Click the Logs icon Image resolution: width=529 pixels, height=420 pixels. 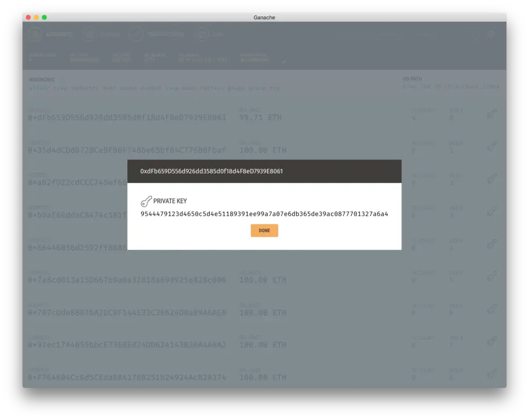pyautogui.click(x=202, y=34)
